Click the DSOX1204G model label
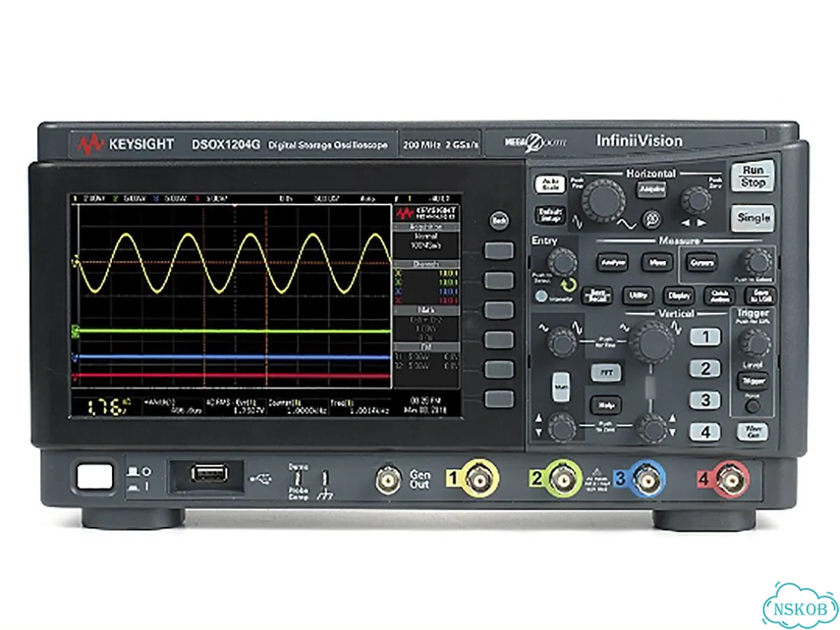 pos(226,145)
